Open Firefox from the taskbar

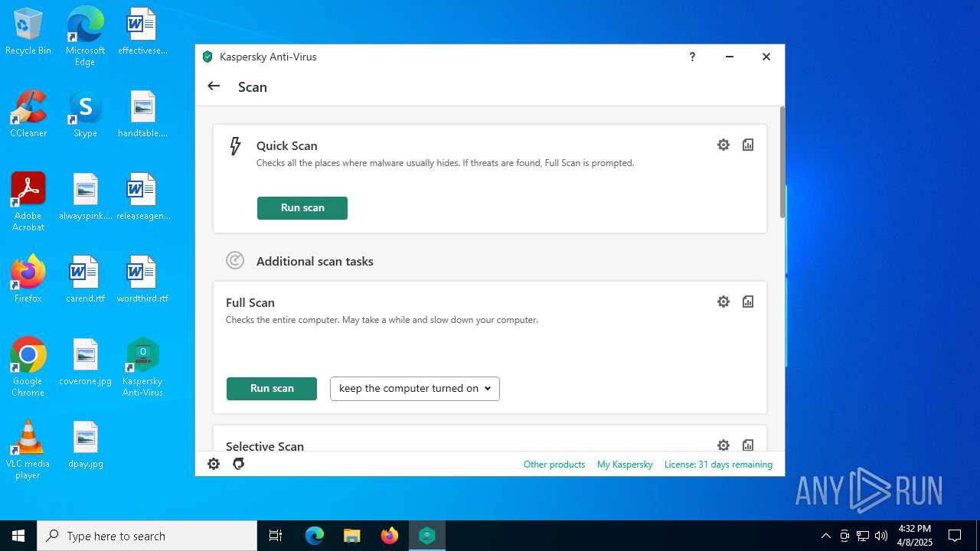coord(390,536)
